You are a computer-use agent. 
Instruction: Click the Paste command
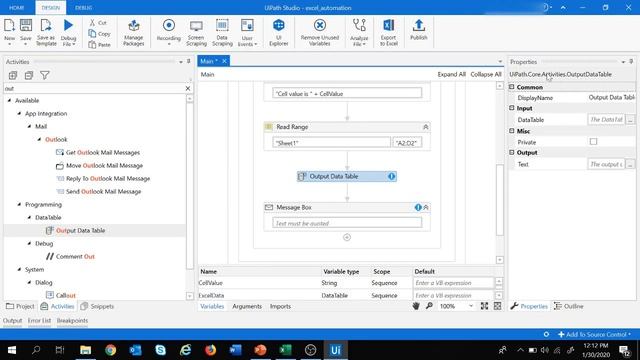point(100,44)
